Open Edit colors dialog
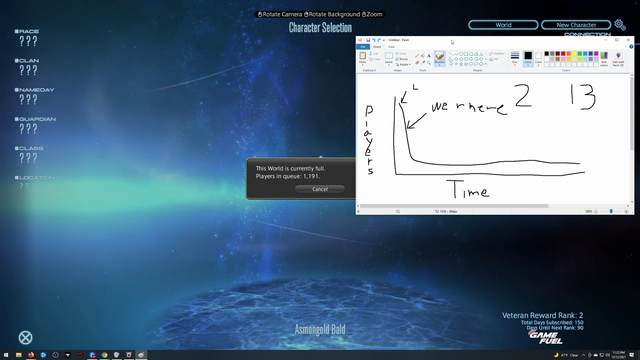The image size is (640, 360). point(604,58)
